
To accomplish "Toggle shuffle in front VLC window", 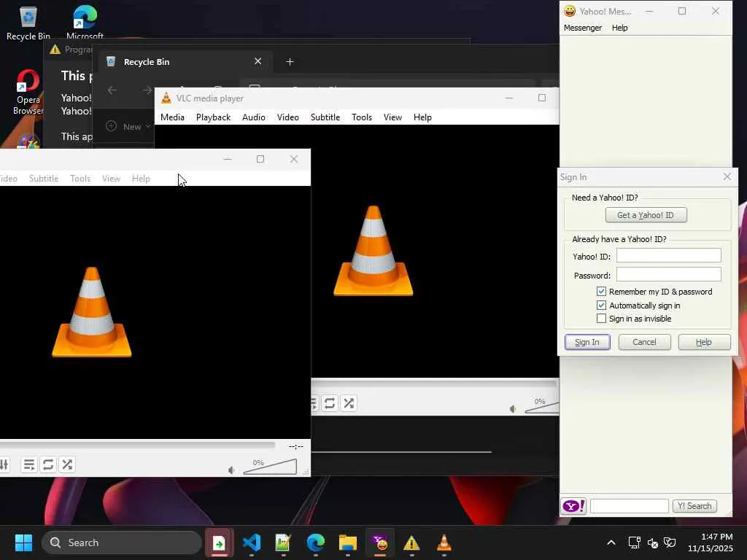I will (x=67, y=464).
